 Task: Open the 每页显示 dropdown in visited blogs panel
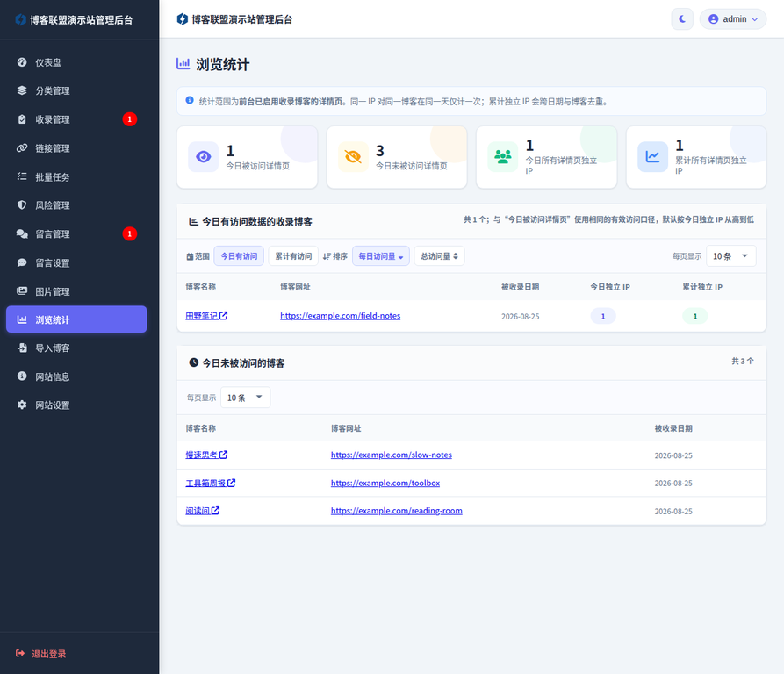point(730,256)
